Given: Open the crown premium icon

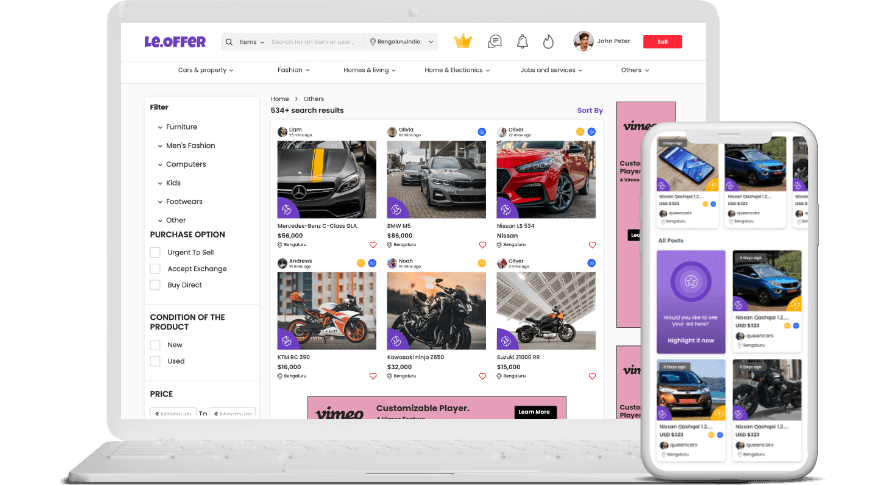Looking at the screenshot, I should pos(463,41).
